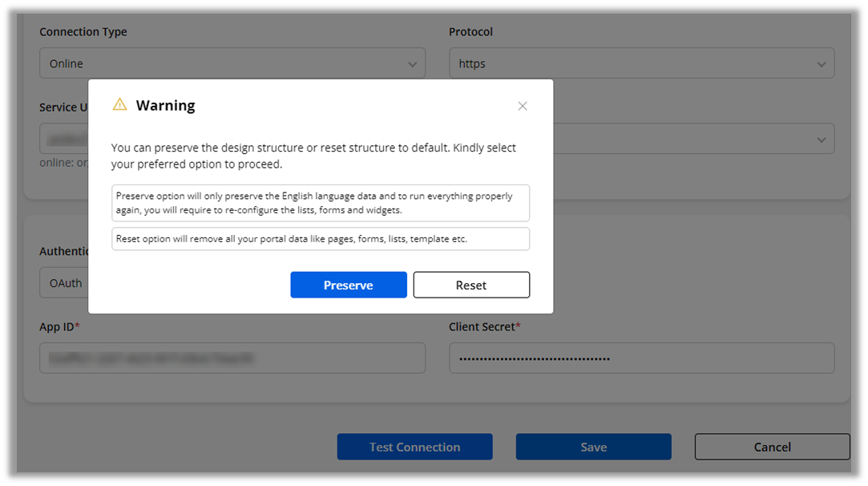Cancel the connection configuration

(772, 447)
